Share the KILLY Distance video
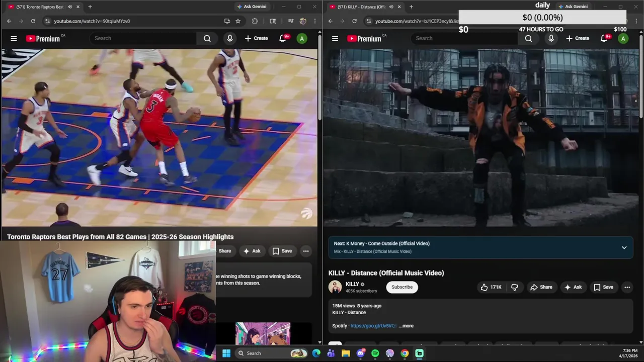Image resolution: width=644 pixels, height=362 pixels. point(541,287)
